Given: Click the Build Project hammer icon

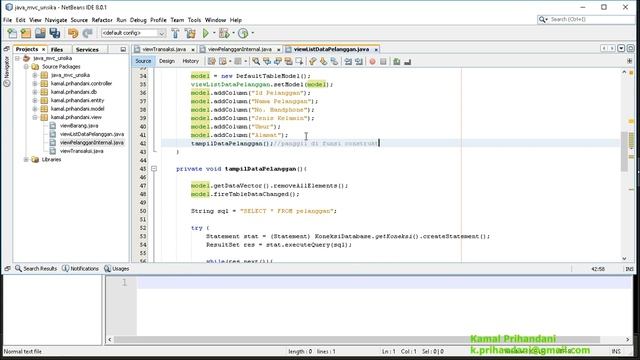Looking at the screenshot, I should tap(176, 33).
